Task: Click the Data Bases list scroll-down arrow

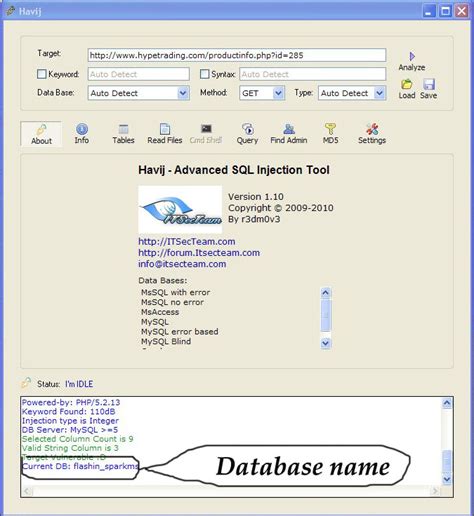Action: click(x=326, y=343)
